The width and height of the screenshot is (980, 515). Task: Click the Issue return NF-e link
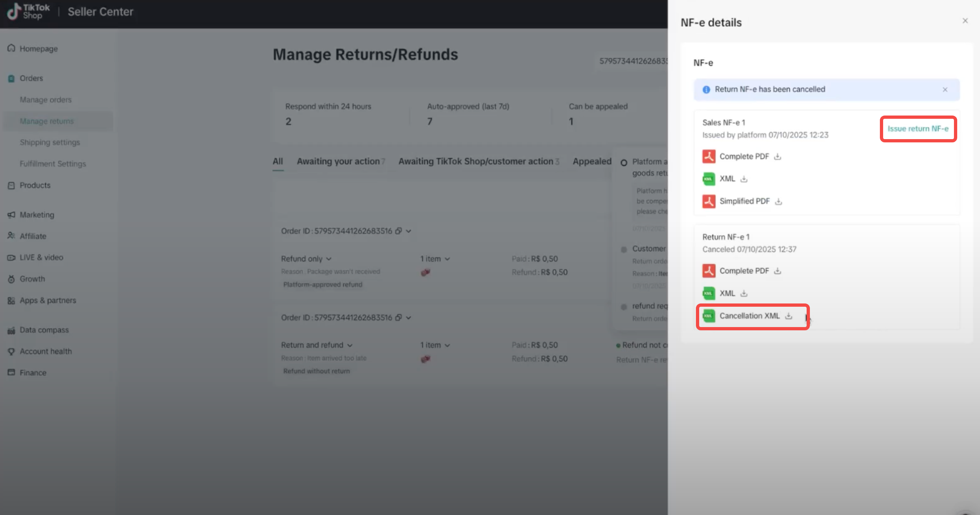tap(918, 129)
